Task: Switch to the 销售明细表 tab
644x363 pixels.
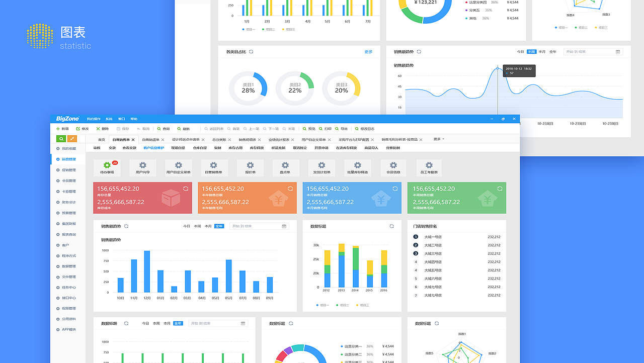Action: point(247,139)
